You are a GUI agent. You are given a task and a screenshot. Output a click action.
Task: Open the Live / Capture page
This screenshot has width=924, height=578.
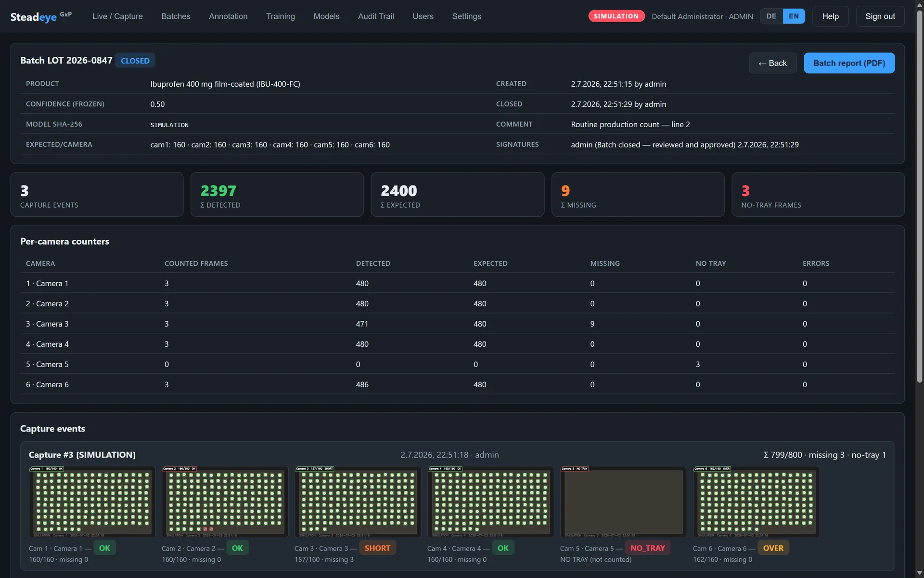tap(117, 16)
